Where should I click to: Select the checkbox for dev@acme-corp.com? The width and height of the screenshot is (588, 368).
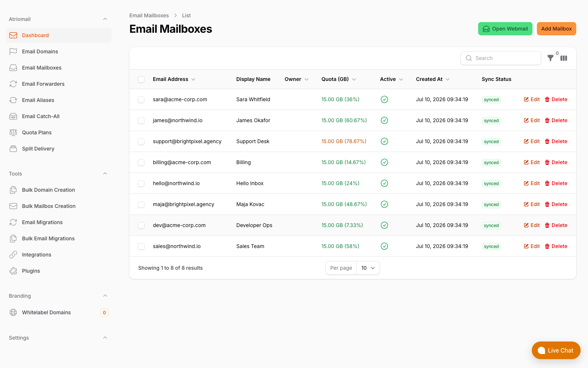tap(141, 226)
